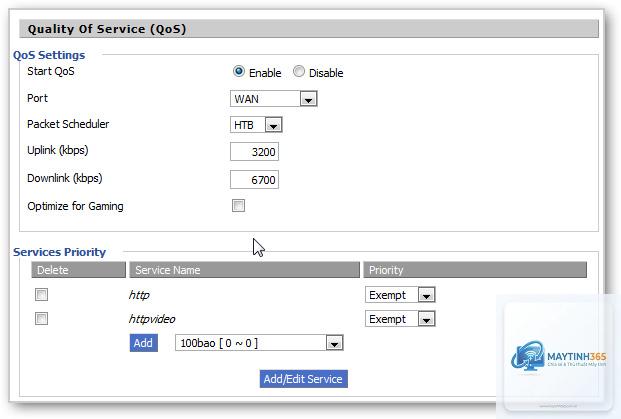Click the Downlink (kbps) label
Image resolution: width=621 pixels, height=419 pixels.
pos(65,178)
